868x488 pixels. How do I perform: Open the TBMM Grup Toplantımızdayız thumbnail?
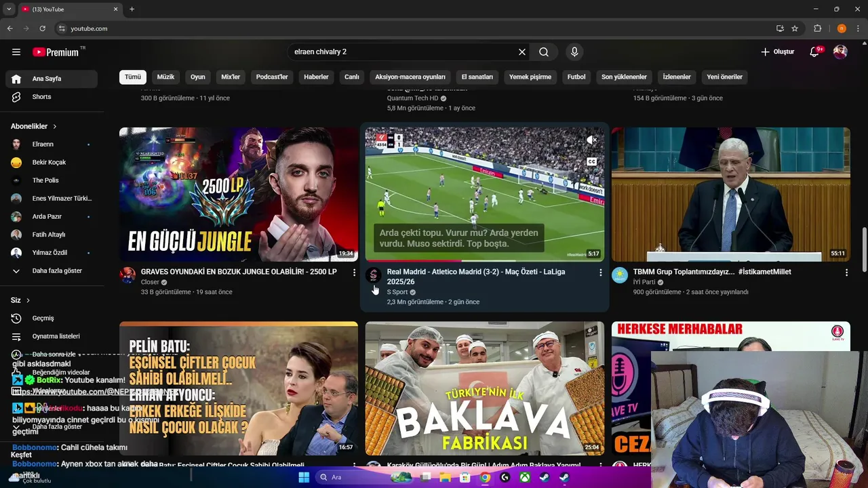(x=730, y=194)
